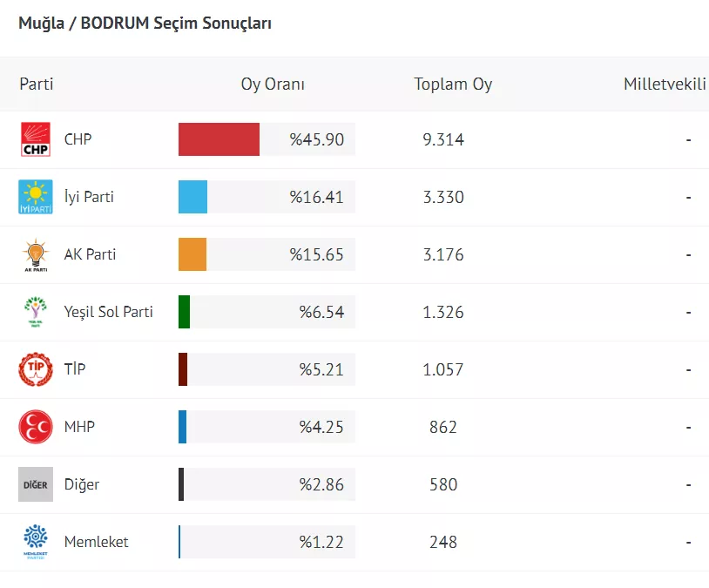The image size is (709, 588).
Task: Click the orange AK Parti bar
Action: point(192,254)
